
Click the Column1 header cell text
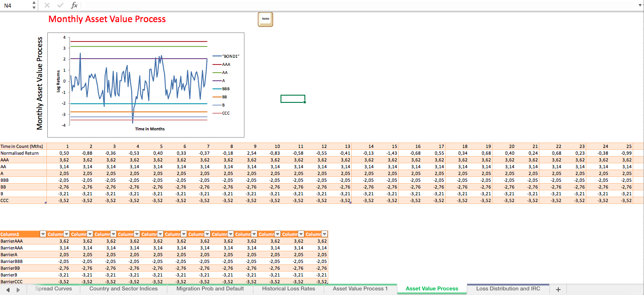(x=9, y=234)
